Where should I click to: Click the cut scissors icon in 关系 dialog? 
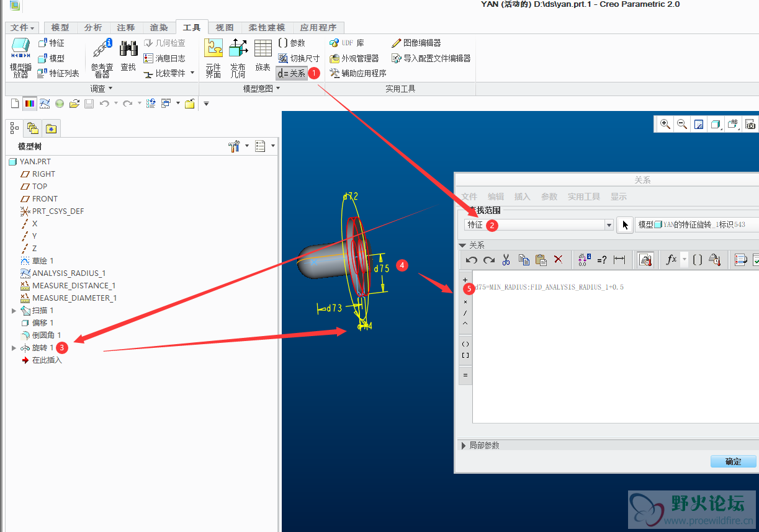click(x=506, y=260)
